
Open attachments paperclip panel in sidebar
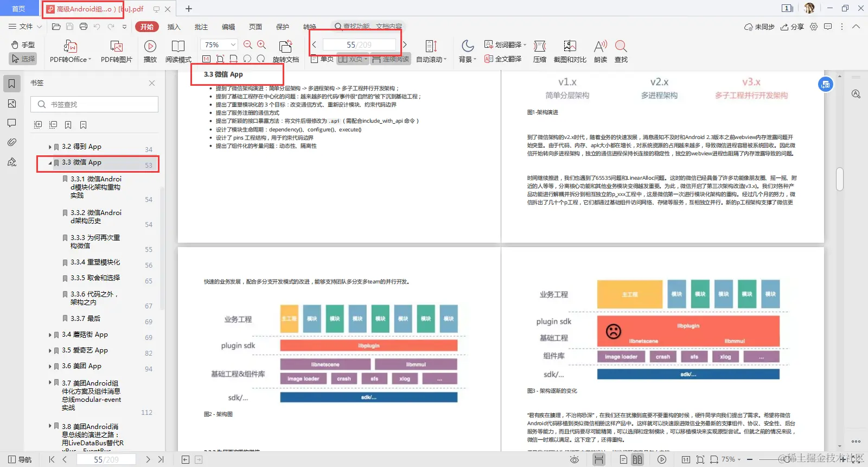pos(11,142)
